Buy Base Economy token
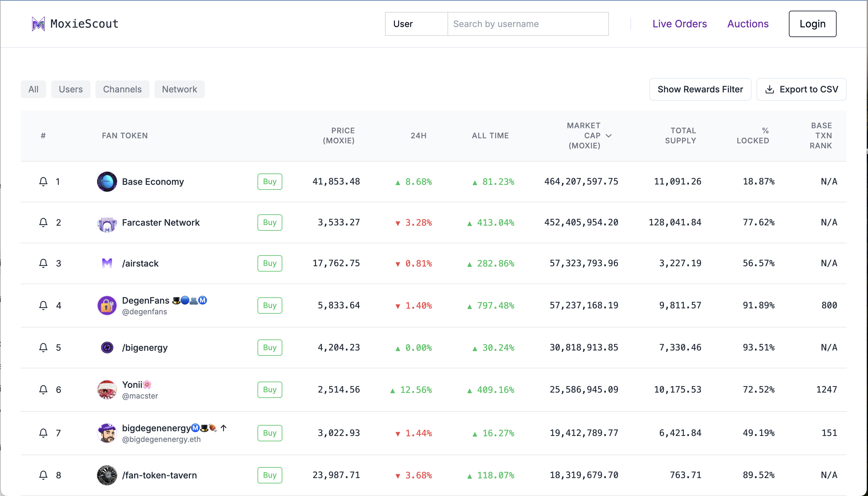868x496 pixels. click(270, 182)
